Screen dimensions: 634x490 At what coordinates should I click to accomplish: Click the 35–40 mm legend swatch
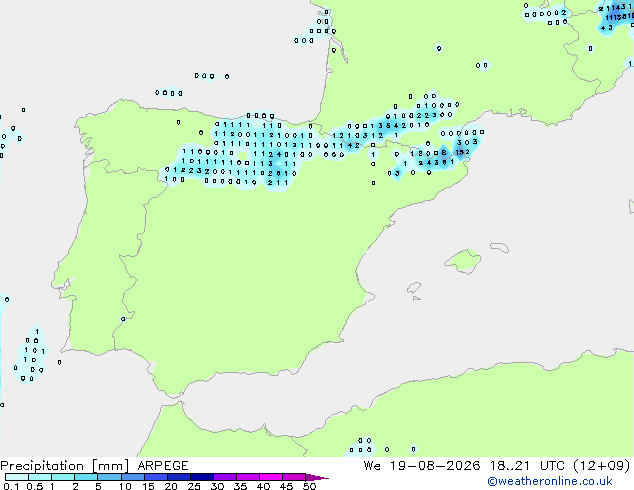pos(247,477)
